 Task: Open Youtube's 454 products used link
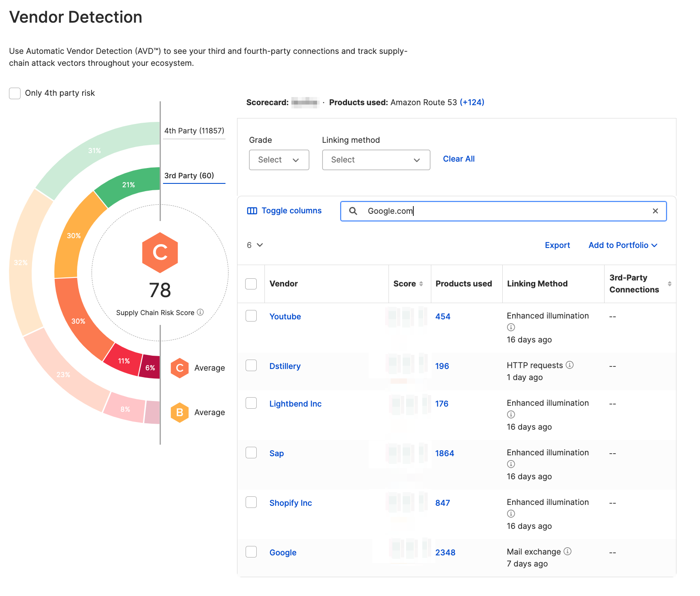point(443,317)
